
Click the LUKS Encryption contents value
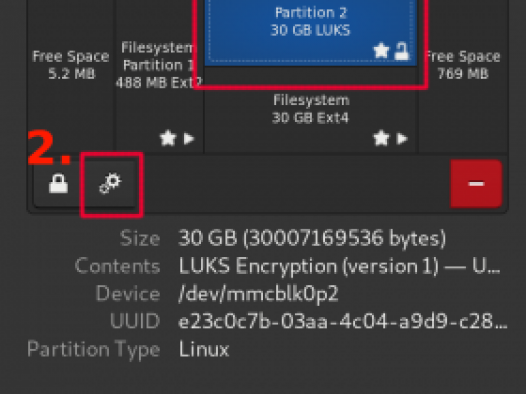tap(339, 266)
